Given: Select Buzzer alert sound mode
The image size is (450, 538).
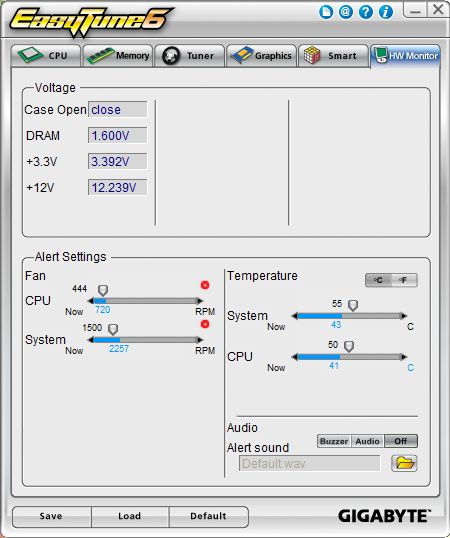Looking at the screenshot, I should point(334,441).
